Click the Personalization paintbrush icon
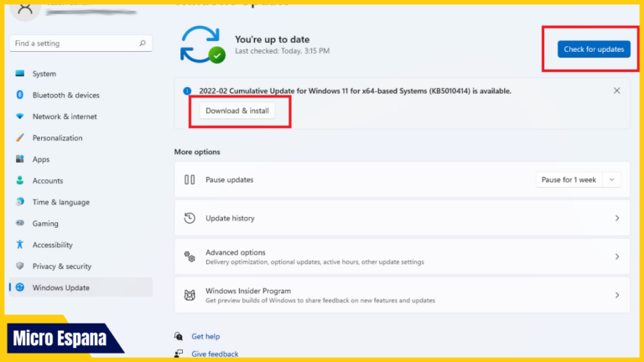644x362 pixels. [20, 137]
